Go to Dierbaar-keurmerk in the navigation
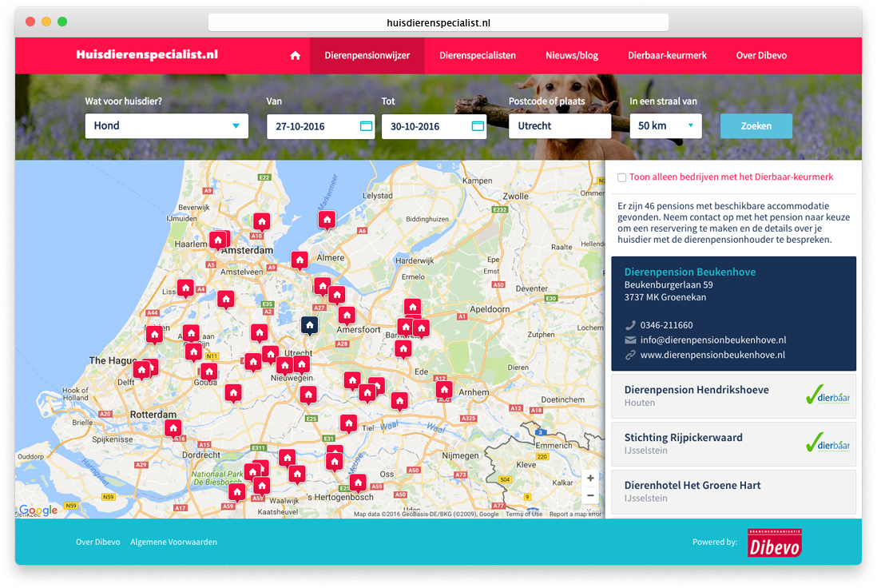Viewport: 877px width, 588px height. coord(667,55)
